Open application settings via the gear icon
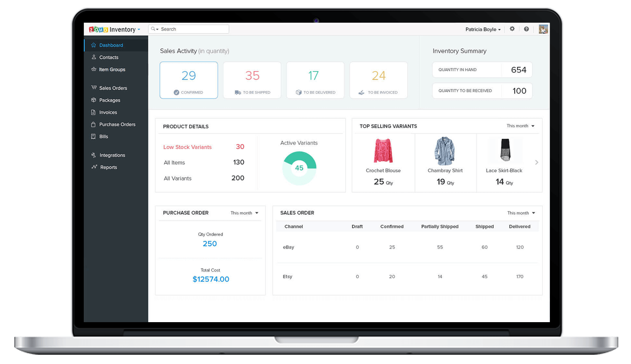The height and width of the screenshot is (364, 631). (512, 29)
